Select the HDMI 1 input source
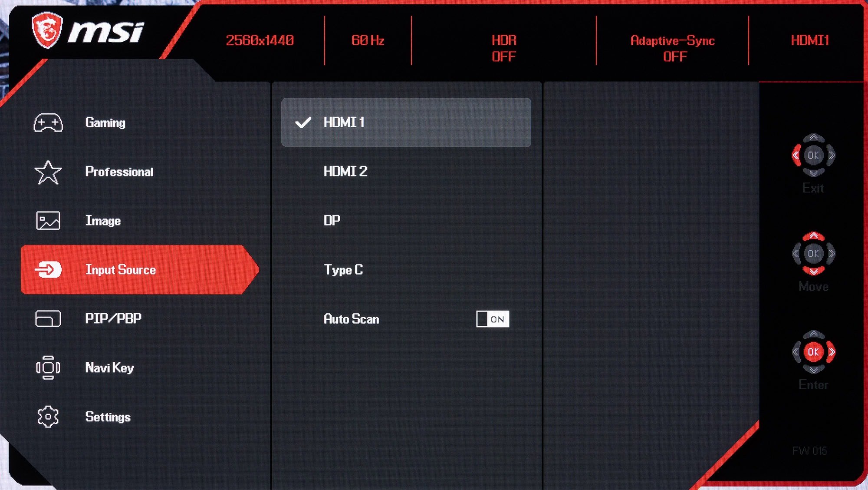868x490 pixels. coord(408,122)
